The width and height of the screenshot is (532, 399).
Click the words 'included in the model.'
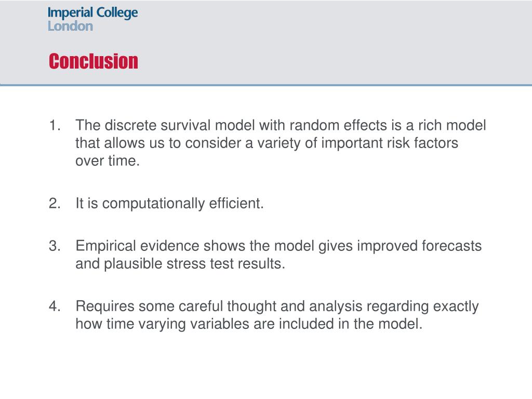[x=351, y=324]
